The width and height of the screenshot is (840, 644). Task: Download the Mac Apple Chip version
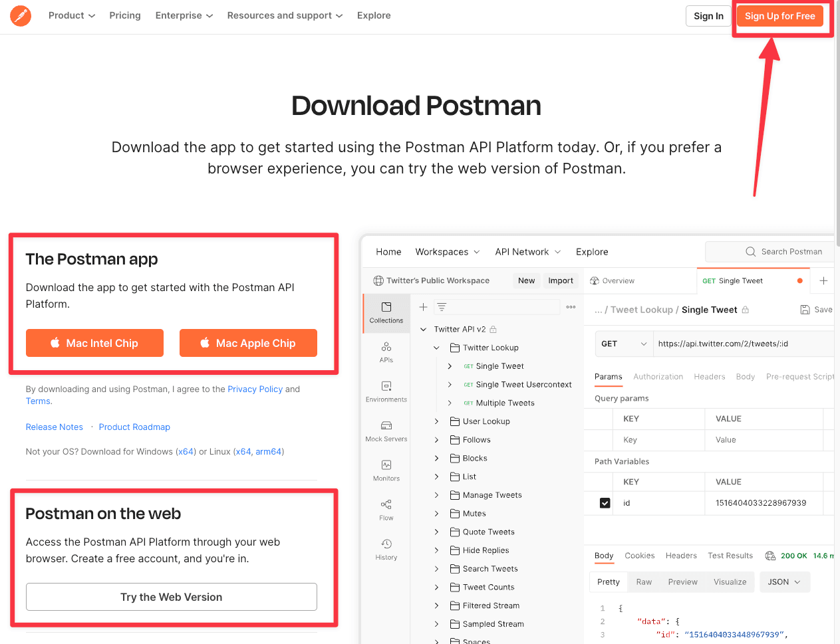tap(248, 343)
